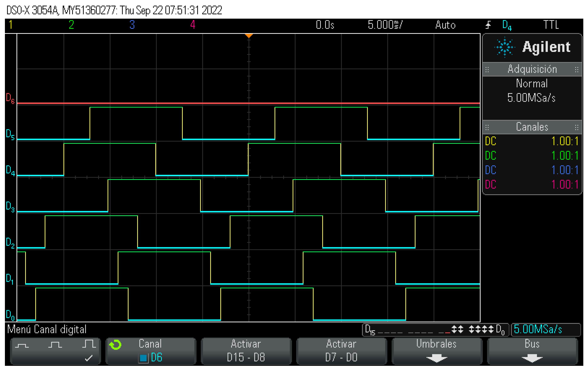The width and height of the screenshot is (588, 374).
Task: Select the D1 channel label
Action: click(10, 279)
